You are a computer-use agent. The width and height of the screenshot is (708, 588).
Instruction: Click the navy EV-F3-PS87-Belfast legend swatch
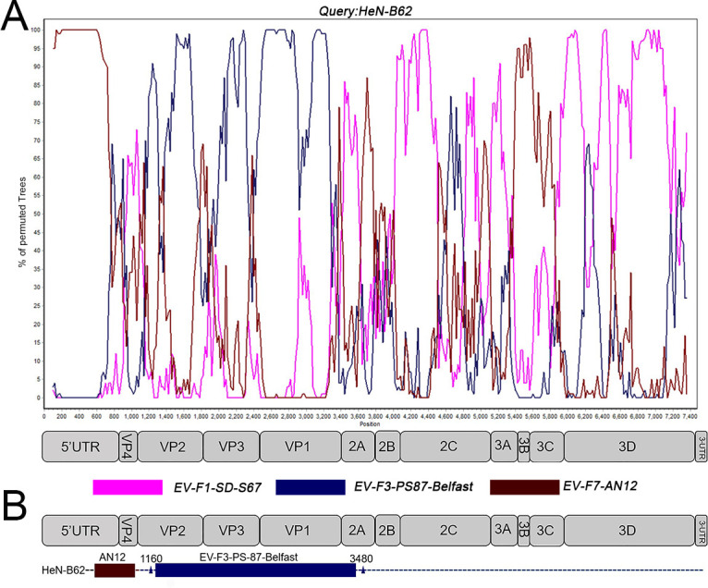pos(311,487)
